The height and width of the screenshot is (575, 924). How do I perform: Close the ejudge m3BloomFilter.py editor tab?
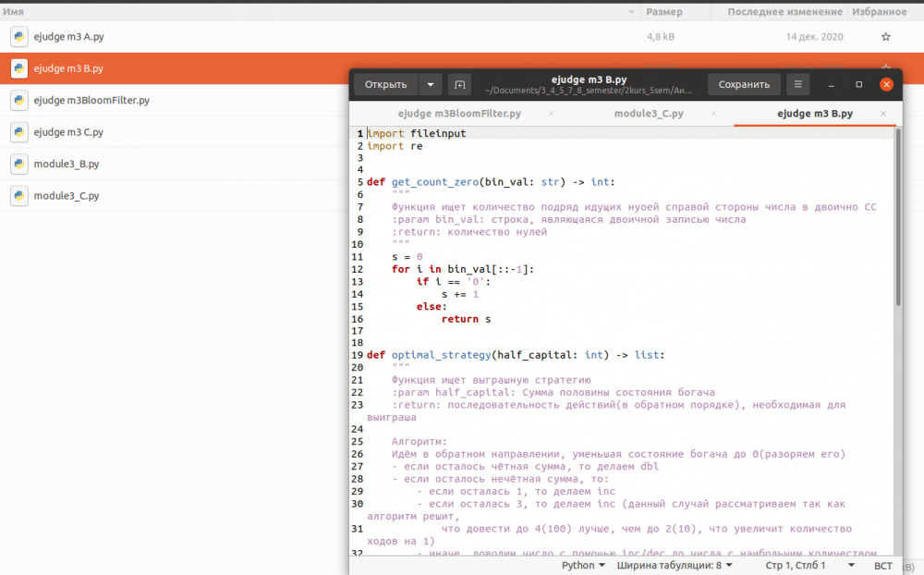pos(552,114)
